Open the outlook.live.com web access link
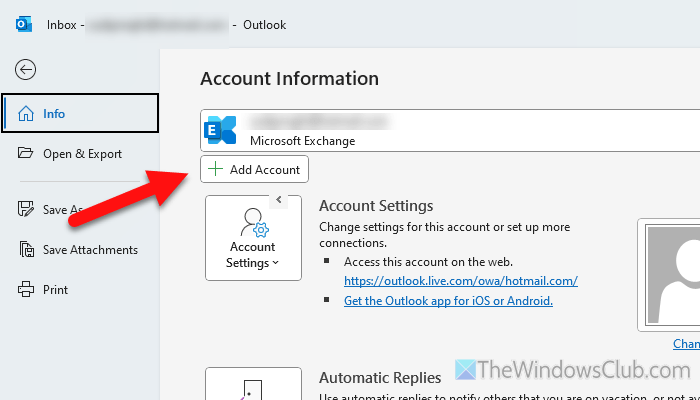This screenshot has width=700, height=400. click(461, 281)
